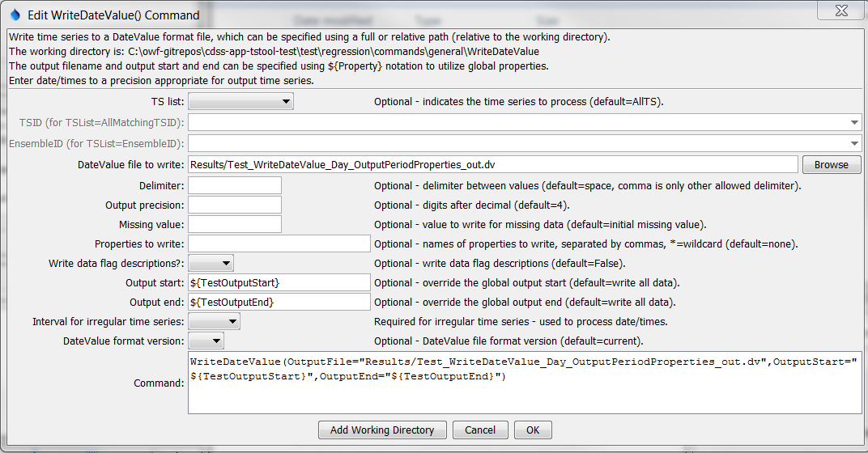Click the 'Optional - override the global output end' text
The height and width of the screenshot is (453, 868).
click(x=525, y=302)
